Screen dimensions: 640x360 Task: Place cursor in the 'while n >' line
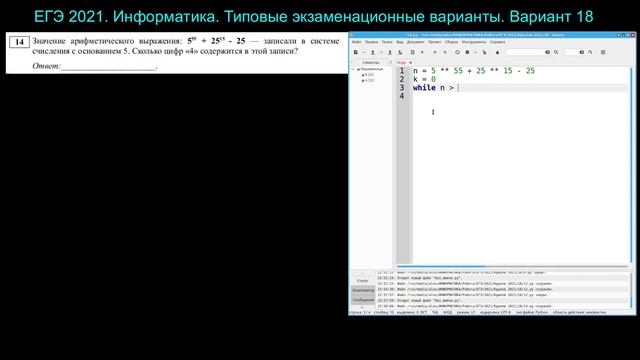[x=433, y=88]
